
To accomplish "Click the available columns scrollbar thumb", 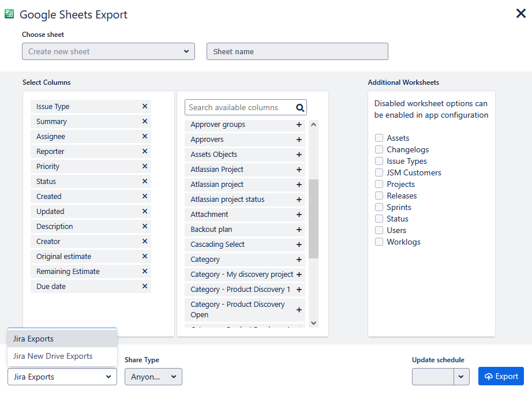I will 313,218.
